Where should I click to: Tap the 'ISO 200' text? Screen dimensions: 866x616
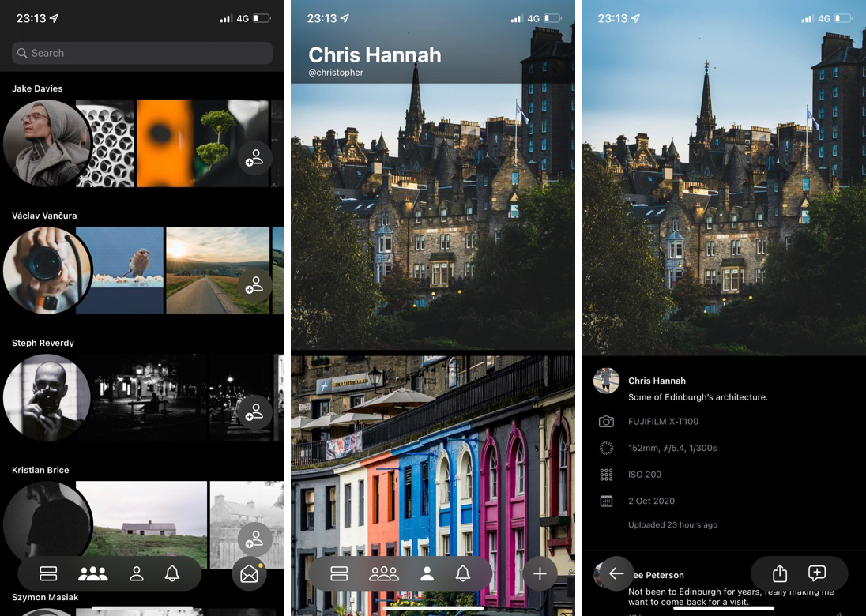[x=645, y=474]
